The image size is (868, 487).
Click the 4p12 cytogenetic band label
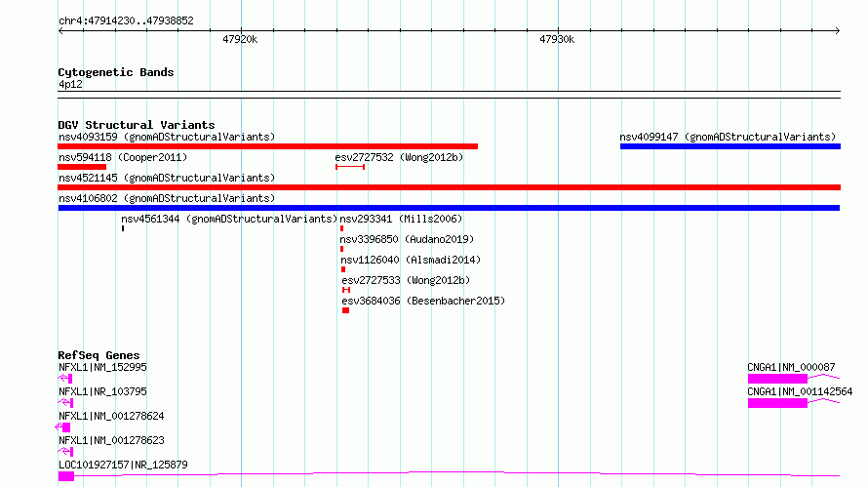pyautogui.click(x=70, y=84)
